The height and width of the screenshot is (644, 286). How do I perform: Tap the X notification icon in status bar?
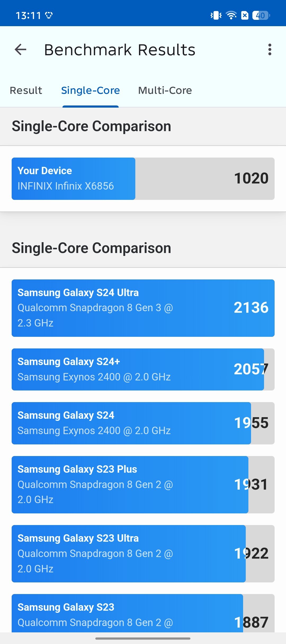point(245,15)
